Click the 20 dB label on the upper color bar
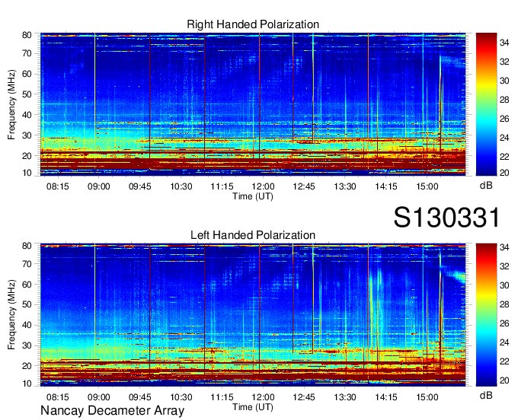The height and width of the screenshot is (420, 518). click(504, 173)
